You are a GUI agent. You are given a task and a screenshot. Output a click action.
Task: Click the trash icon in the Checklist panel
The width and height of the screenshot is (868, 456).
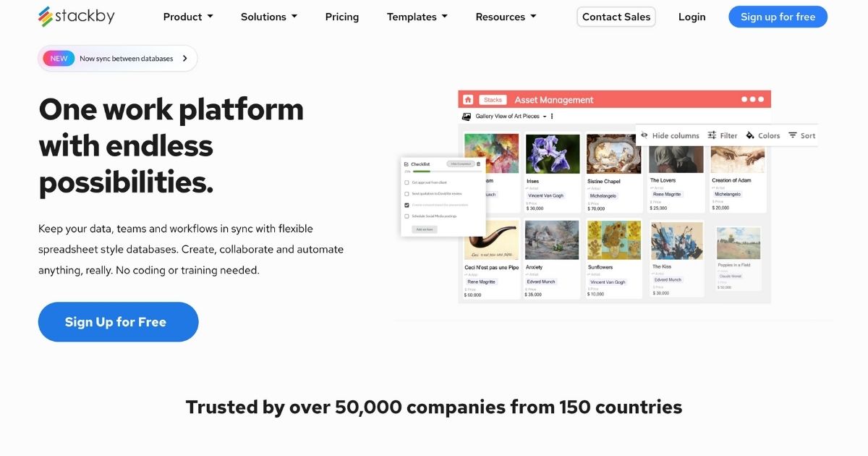[478, 164]
